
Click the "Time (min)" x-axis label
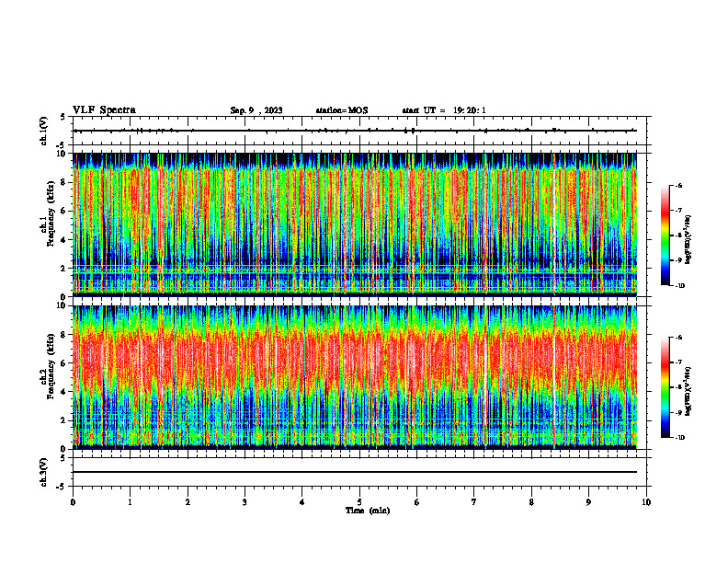tap(368, 511)
